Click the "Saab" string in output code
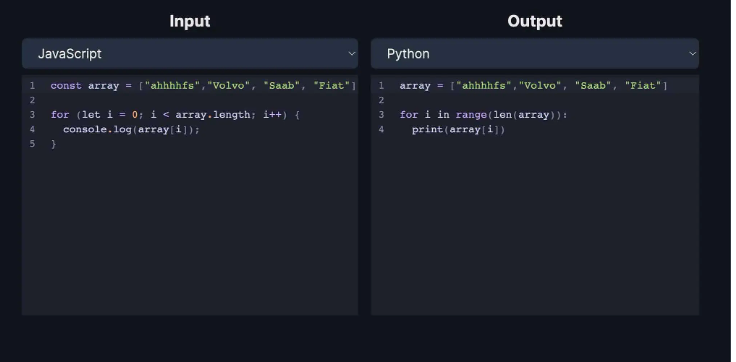This screenshot has height=362, width=736. point(593,85)
